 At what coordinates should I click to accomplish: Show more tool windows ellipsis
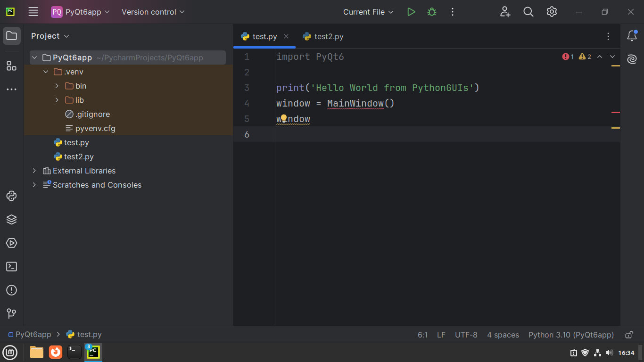click(12, 89)
